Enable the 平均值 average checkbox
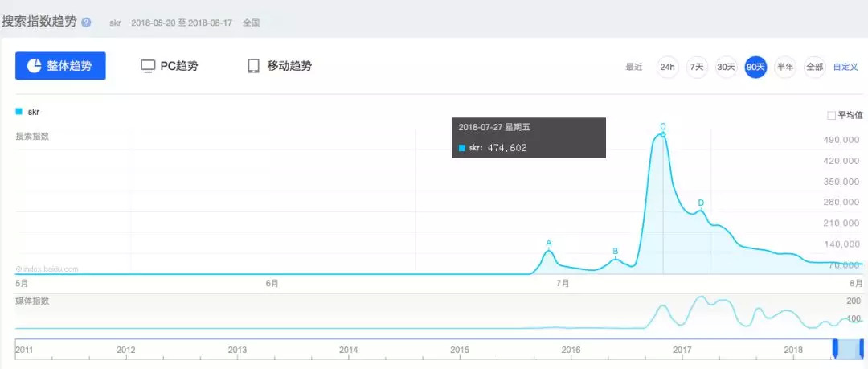This screenshot has width=868, height=369. coord(831,116)
